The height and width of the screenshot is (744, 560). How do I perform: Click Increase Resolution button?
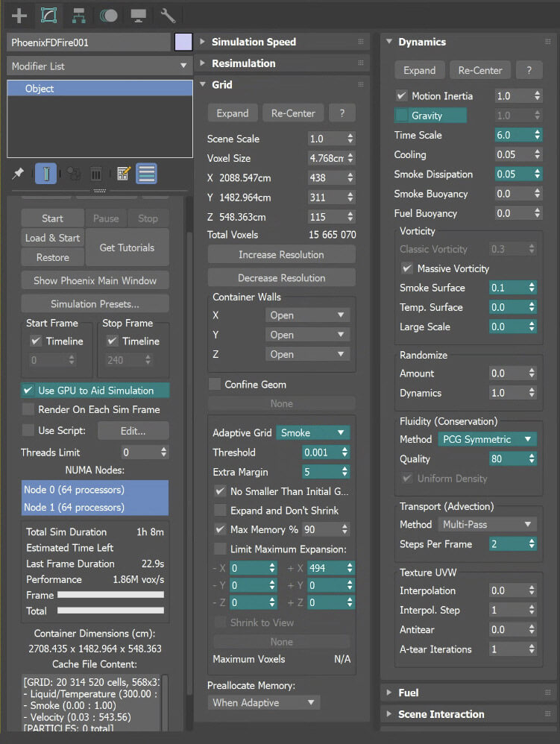pos(281,255)
